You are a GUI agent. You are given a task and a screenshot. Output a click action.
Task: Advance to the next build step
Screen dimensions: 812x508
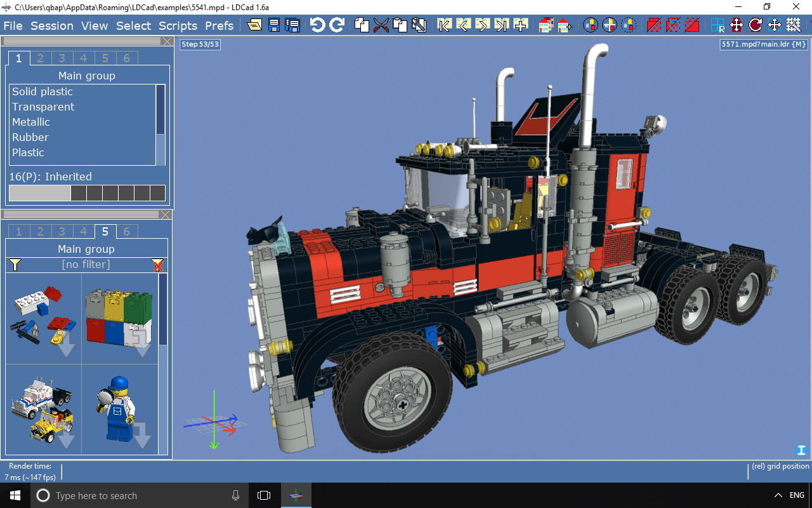click(482, 25)
